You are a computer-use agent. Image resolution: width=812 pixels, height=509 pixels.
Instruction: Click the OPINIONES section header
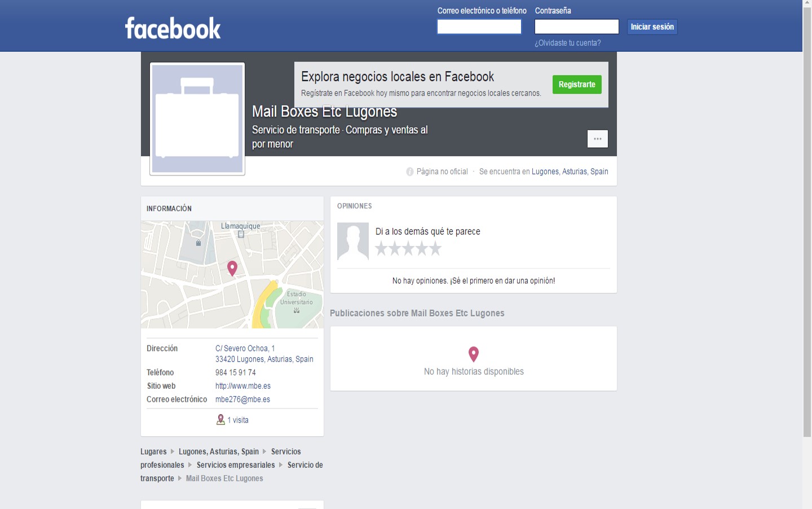pyautogui.click(x=355, y=206)
